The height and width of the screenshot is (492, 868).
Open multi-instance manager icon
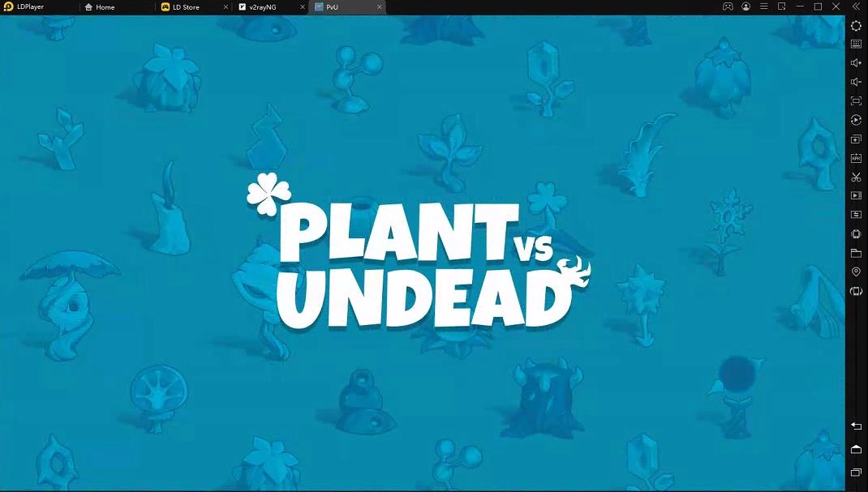pos(856,139)
